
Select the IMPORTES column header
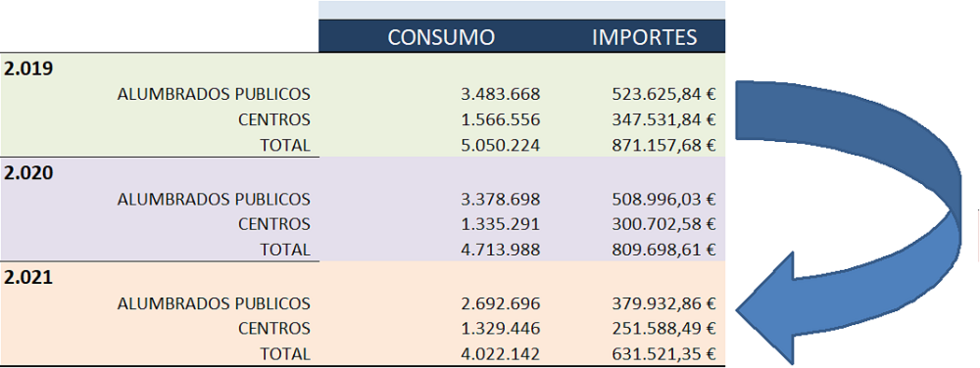pyautogui.click(x=645, y=37)
